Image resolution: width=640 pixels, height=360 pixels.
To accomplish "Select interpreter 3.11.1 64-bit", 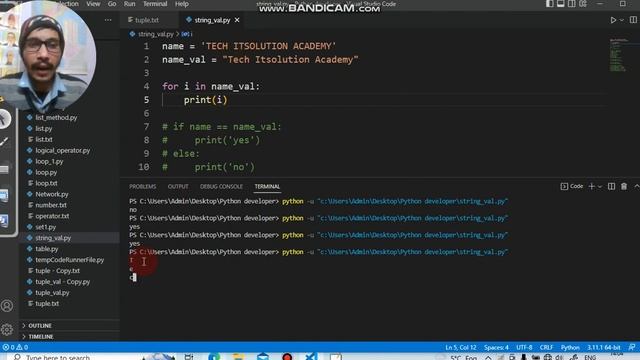I will click(604, 347).
